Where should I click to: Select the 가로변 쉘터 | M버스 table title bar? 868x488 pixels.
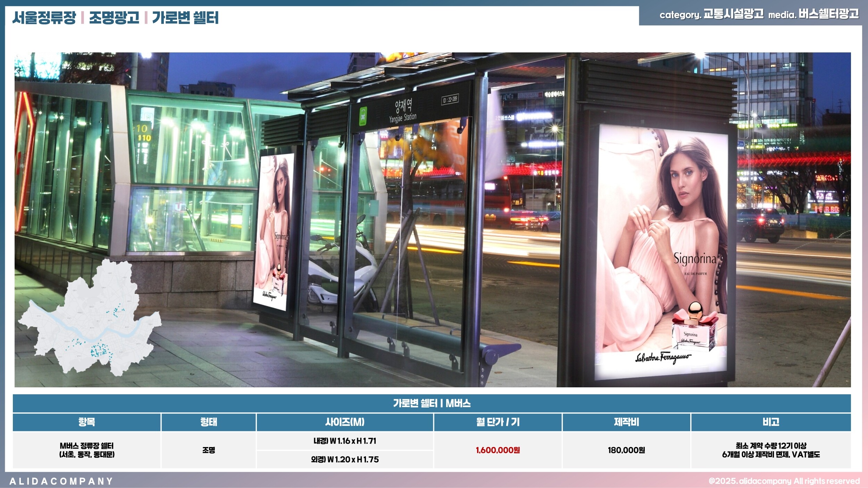[432, 403]
